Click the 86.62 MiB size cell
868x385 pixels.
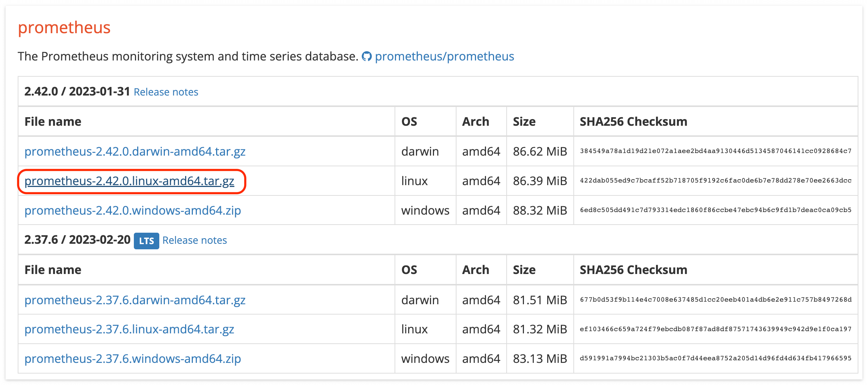(x=540, y=151)
